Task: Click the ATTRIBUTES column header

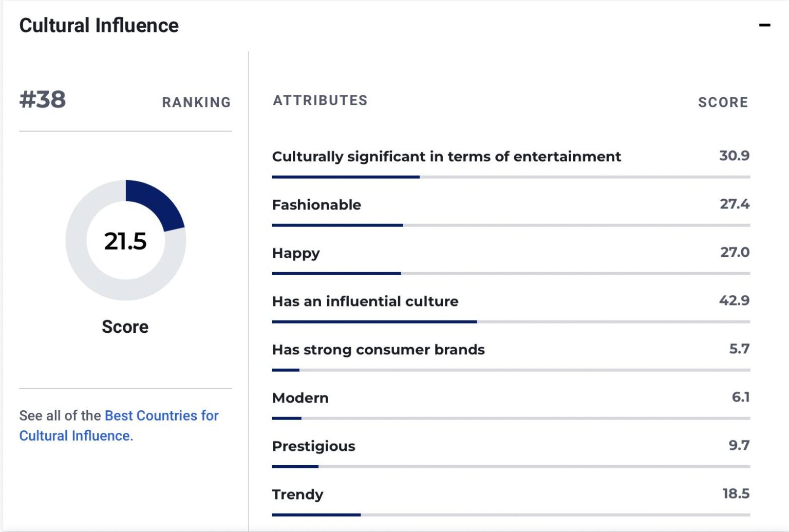Action: pos(320,100)
